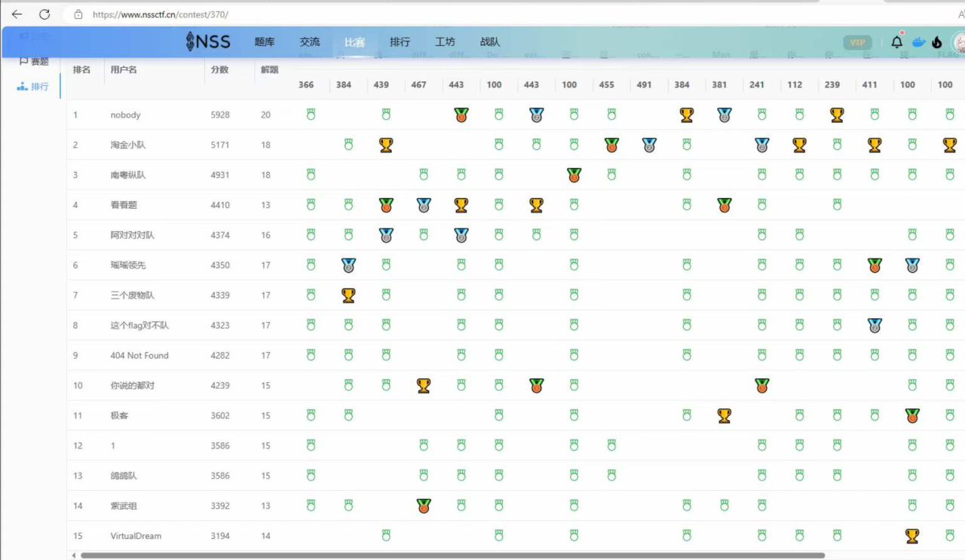Click the site info lock icon
The image size is (965, 560).
[x=78, y=14]
